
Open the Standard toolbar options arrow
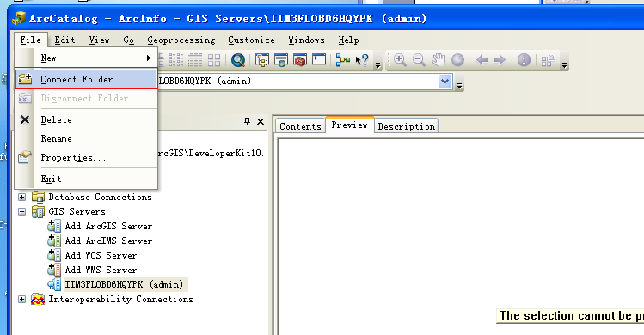point(377,65)
